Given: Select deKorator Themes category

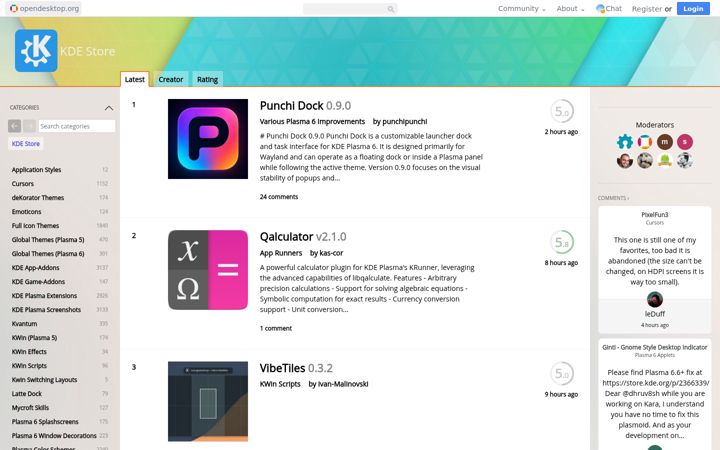Looking at the screenshot, I should (38, 197).
